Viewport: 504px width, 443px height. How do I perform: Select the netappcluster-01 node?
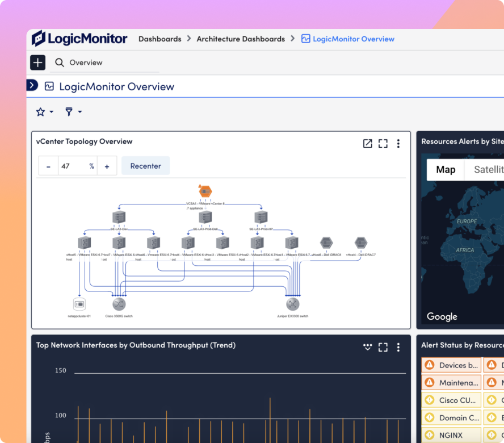coord(79,304)
